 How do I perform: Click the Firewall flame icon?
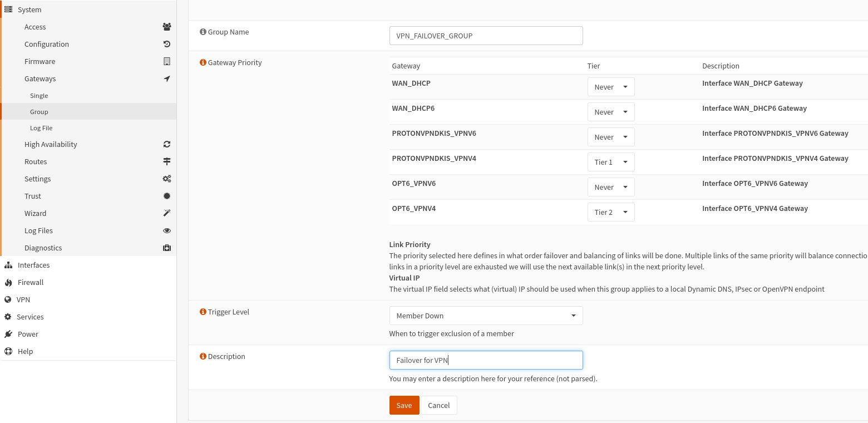click(8, 282)
